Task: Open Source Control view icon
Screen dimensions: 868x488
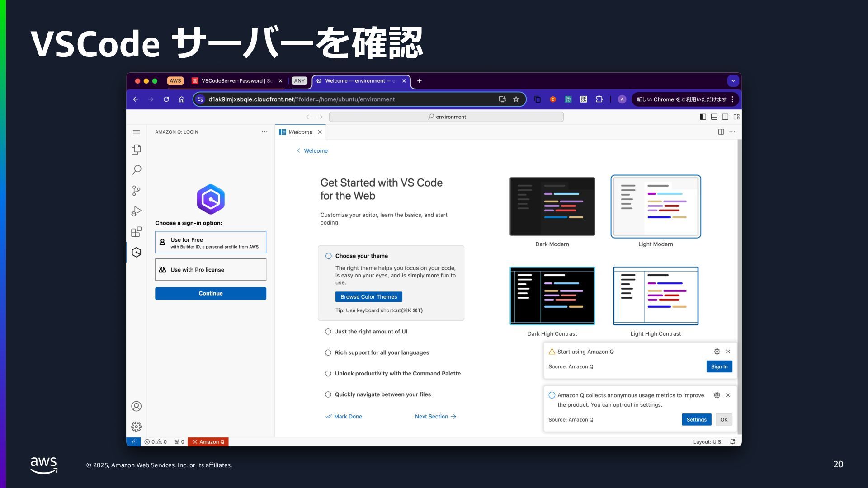Action: click(x=136, y=191)
